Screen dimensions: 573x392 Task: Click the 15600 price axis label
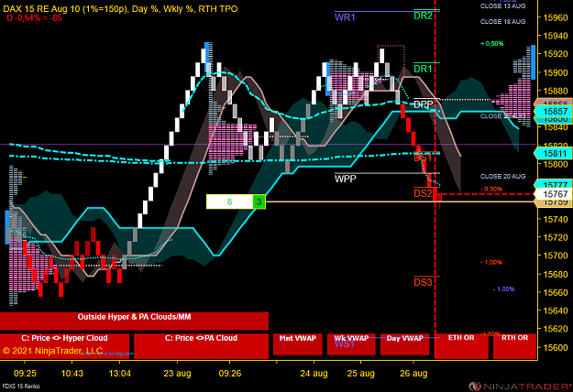pyautogui.click(x=556, y=347)
